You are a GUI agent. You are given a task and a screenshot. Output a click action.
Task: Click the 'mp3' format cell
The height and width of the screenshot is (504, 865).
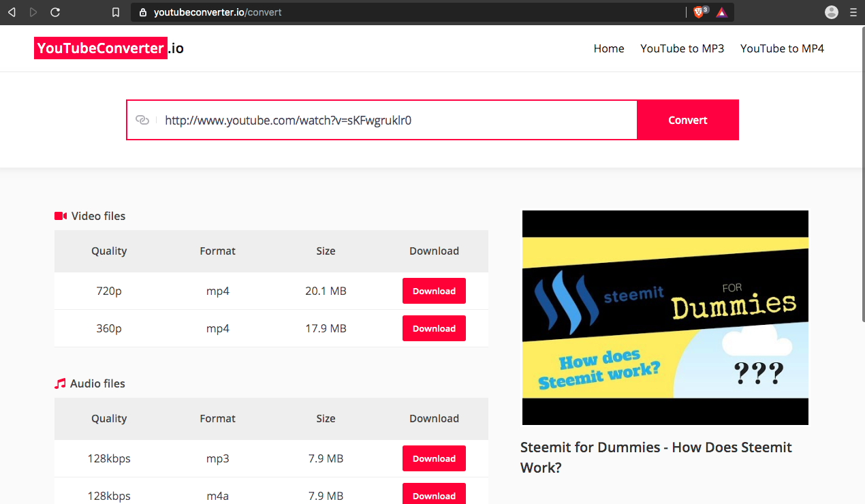pyautogui.click(x=218, y=458)
